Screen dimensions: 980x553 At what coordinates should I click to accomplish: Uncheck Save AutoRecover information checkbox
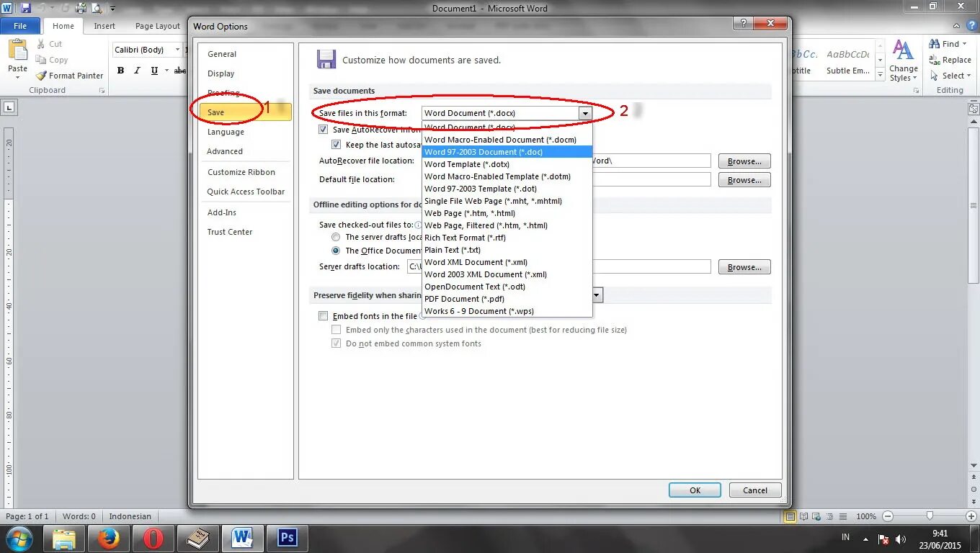pyautogui.click(x=324, y=130)
